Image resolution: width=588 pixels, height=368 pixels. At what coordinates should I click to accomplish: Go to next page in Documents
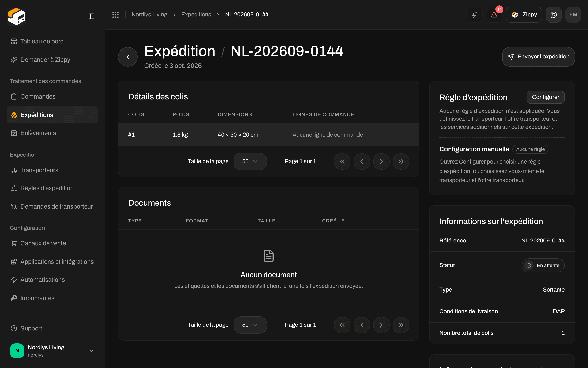[x=381, y=325]
